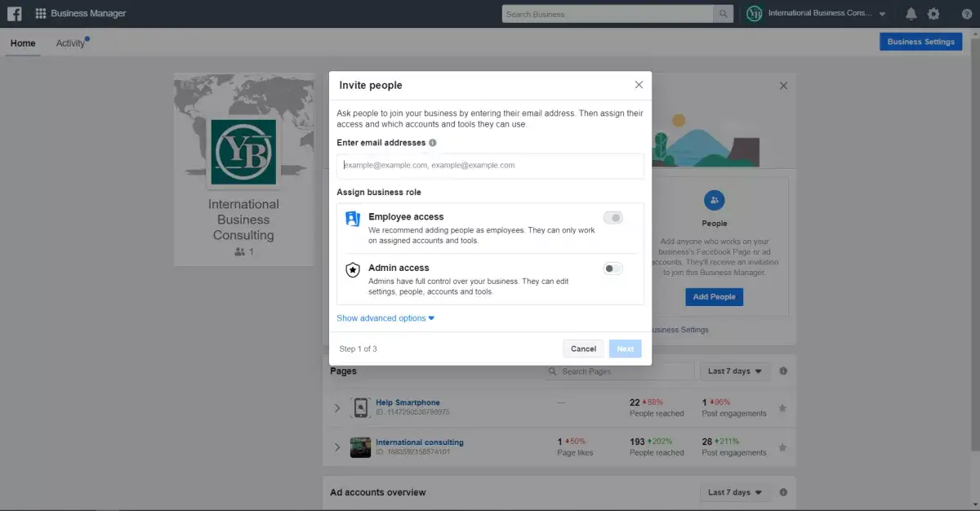Click the YB business profile logo
The image size is (980, 511).
(x=243, y=152)
